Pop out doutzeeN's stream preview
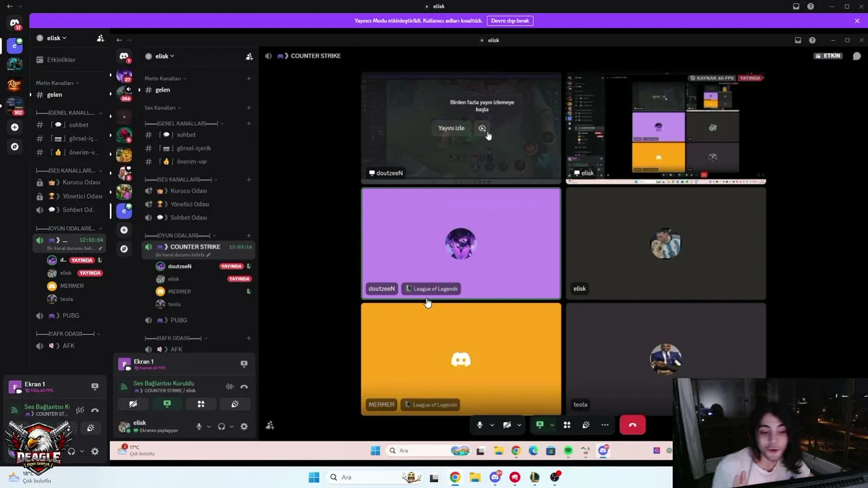Screen dimensions: 868x488 pyautogui.click(x=482, y=128)
